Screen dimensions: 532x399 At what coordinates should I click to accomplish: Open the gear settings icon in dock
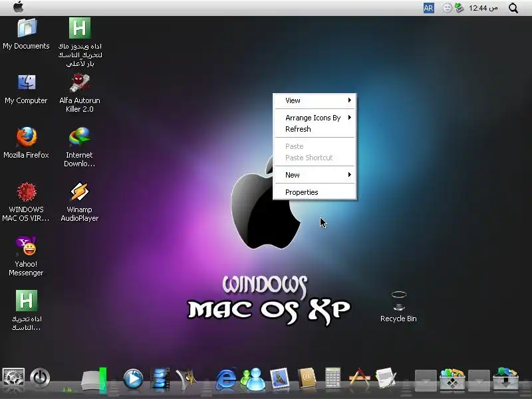[13, 379]
